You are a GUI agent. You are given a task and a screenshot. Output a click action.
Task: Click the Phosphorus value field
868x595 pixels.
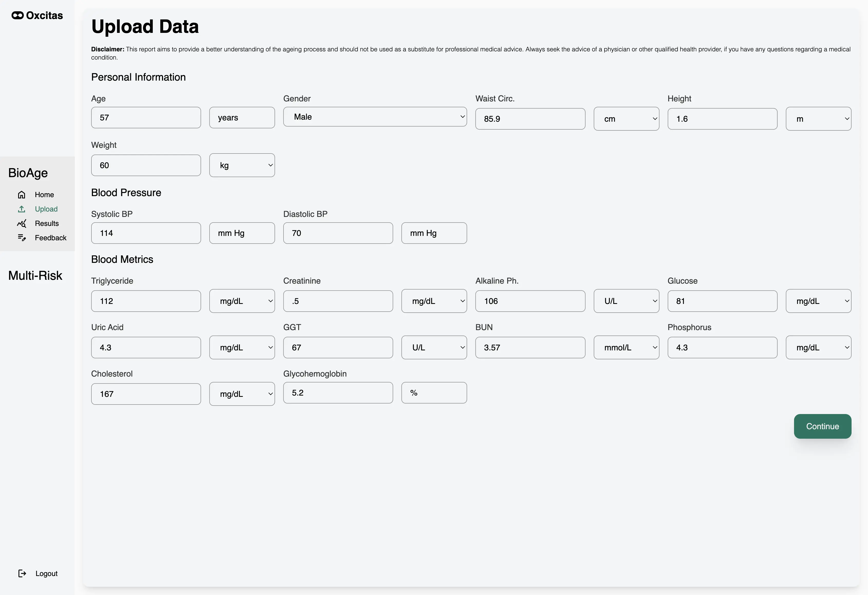click(722, 348)
